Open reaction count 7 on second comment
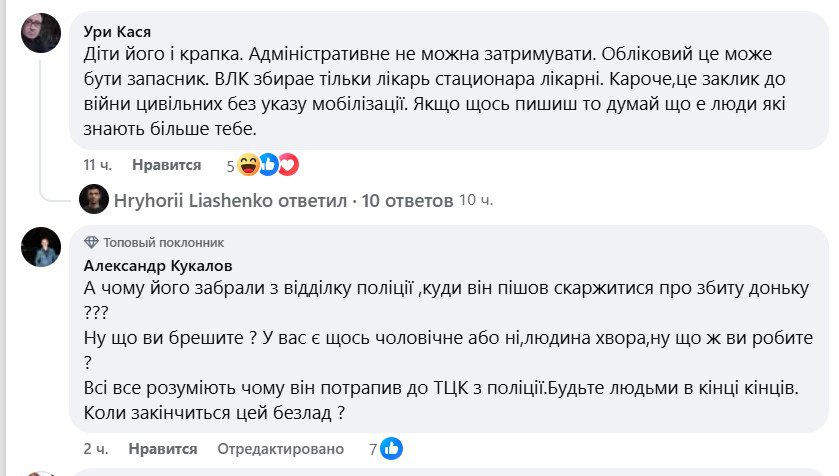The image size is (839, 476). (373, 449)
